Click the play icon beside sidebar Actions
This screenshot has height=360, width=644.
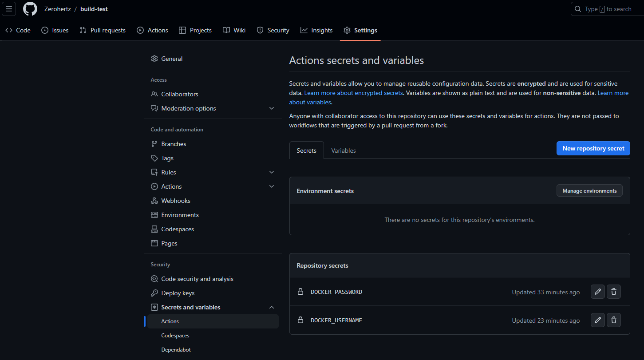coord(154,186)
